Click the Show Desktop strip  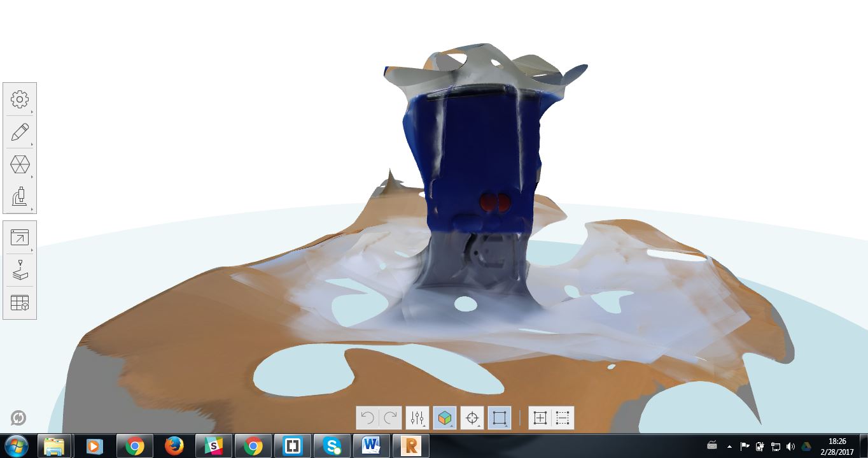click(x=864, y=446)
